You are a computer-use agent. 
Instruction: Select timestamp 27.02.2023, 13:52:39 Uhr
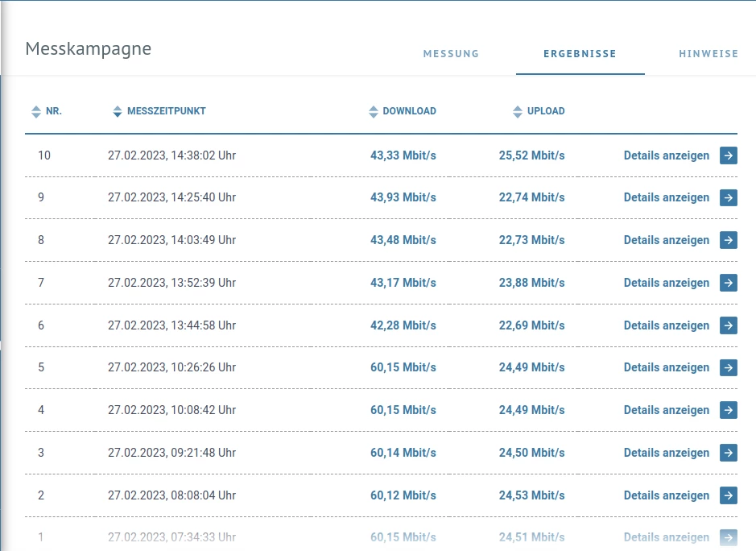tap(171, 283)
